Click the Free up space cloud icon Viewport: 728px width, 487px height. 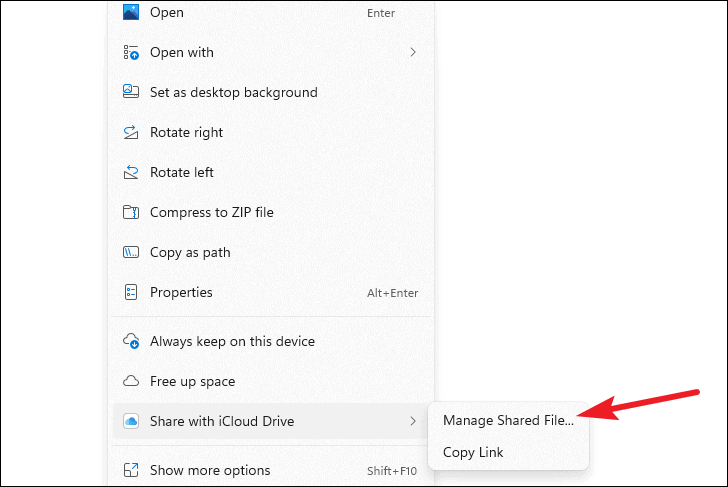[x=131, y=381]
